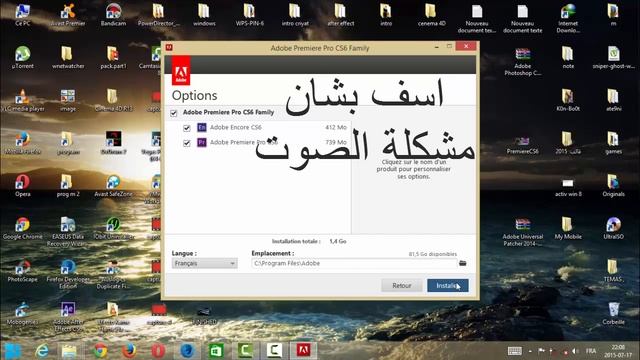Select the Corbeille recycle bin icon
Image resolution: width=640 pixels, height=360 pixels.
pos(613,313)
